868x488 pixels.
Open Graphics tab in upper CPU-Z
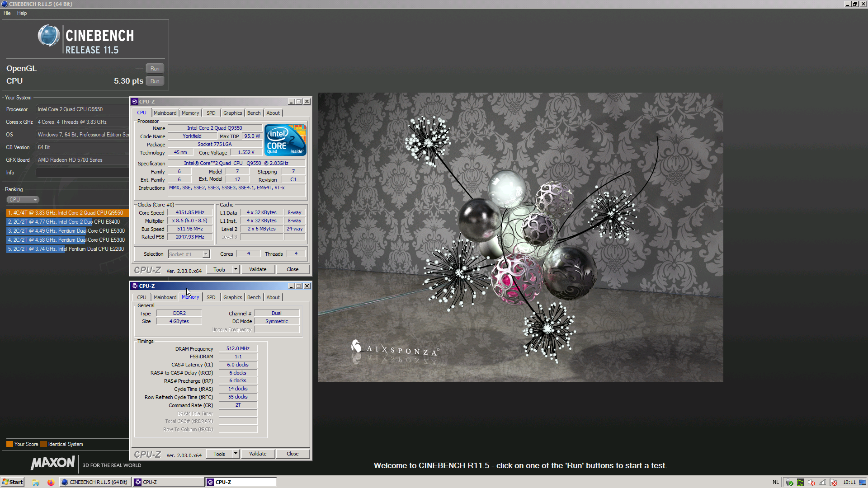233,113
